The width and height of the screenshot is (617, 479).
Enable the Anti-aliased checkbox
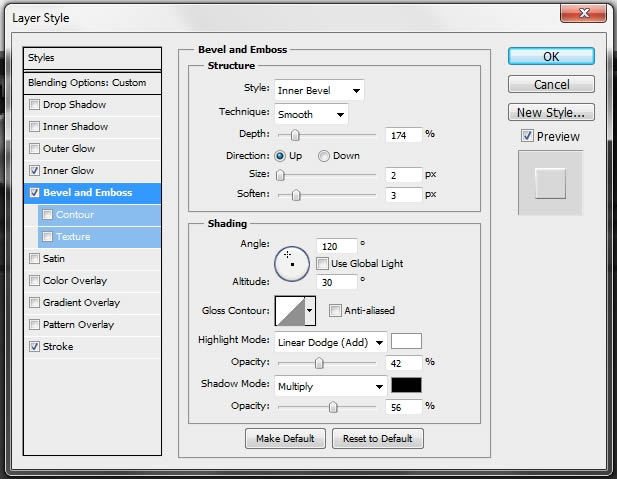click(x=335, y=311)
